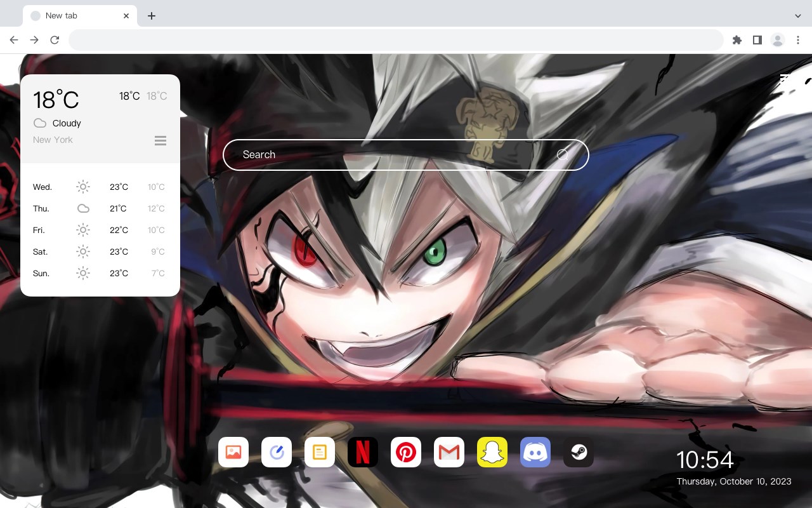This screenshot has width=812, height=508.
Task: Click the 10:54 clock display
Action: pos(705,460)
